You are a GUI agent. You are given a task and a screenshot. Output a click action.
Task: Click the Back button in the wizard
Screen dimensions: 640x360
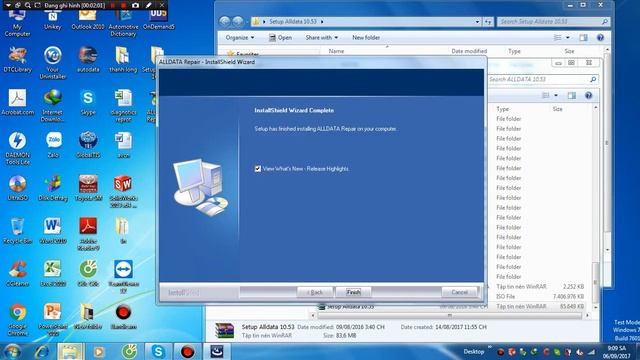(x=315, y=292)
